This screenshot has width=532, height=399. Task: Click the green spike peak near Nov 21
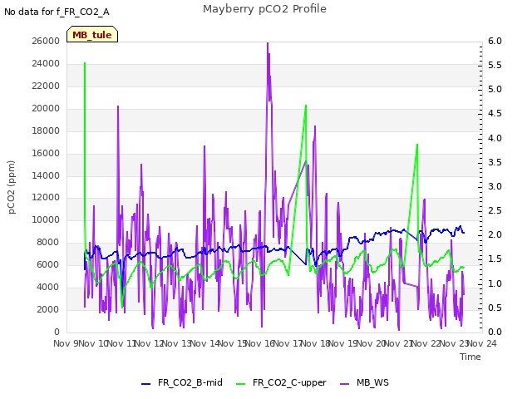pos(417,145)
